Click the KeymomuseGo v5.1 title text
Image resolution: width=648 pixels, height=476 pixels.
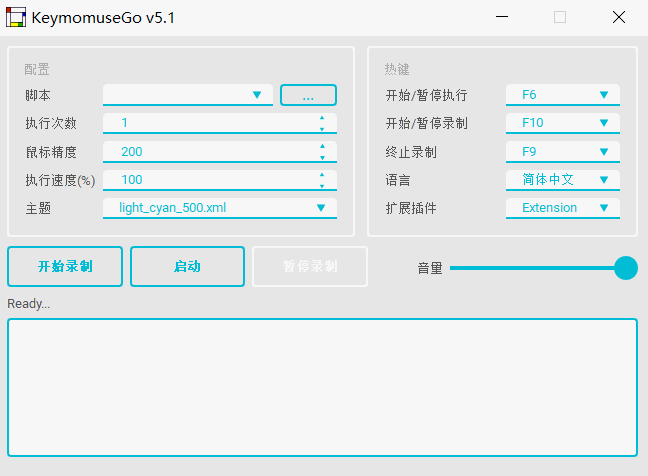point(103,18)
